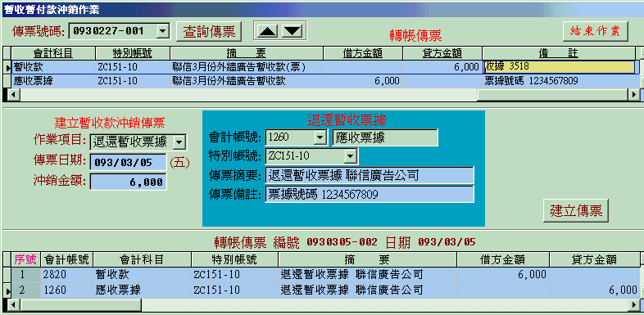Click the 傳票備註 text field
644x315 pixels.
370,194
